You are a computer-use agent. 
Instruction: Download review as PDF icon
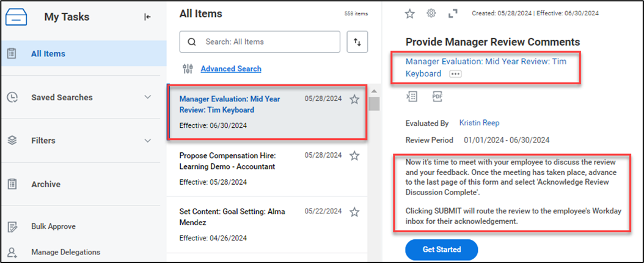(x=437, y=97)
